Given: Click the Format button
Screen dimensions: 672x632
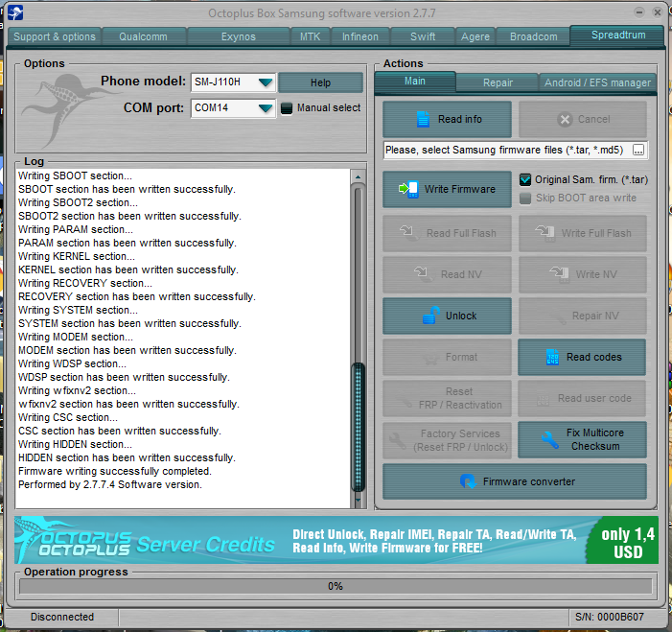Looking at the screenshot, I should [447, 357].
